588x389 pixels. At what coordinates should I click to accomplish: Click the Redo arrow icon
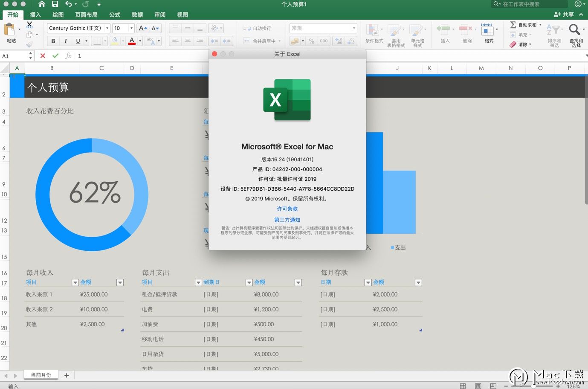pos(85,4)
